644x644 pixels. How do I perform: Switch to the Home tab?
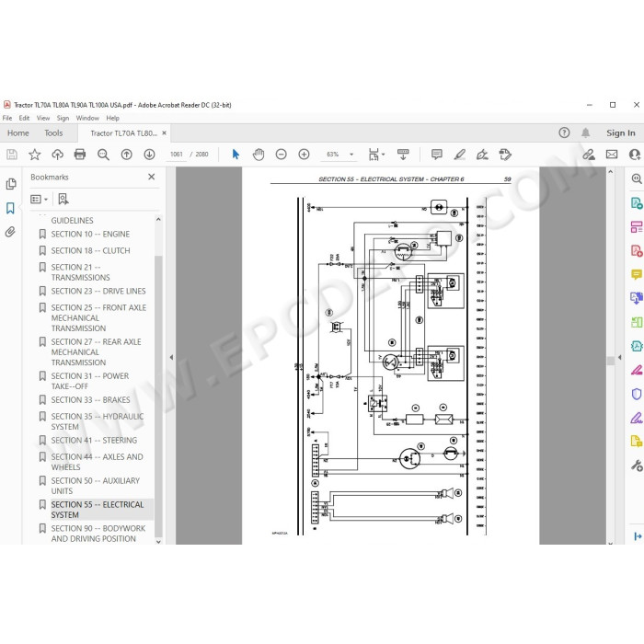point(18,133)
